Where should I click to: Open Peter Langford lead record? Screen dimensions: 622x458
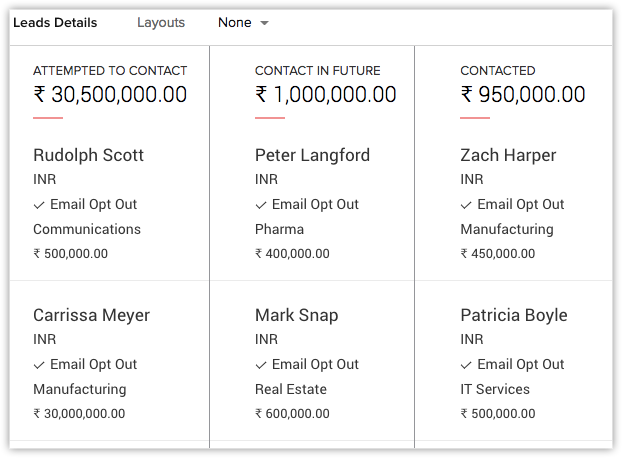312,155
